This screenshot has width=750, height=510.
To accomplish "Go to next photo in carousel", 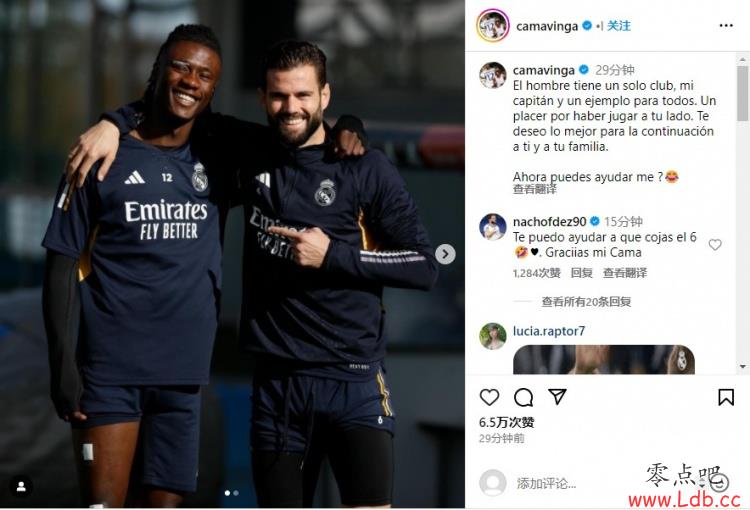I will [445, 254].
